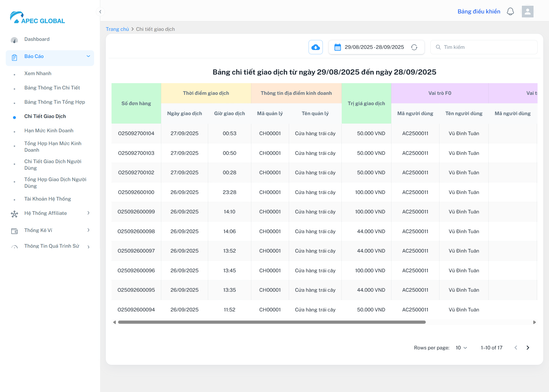Click the notification bell icon
The width and height of the screenshot is (549, 392).
click(x=510, y=11)
